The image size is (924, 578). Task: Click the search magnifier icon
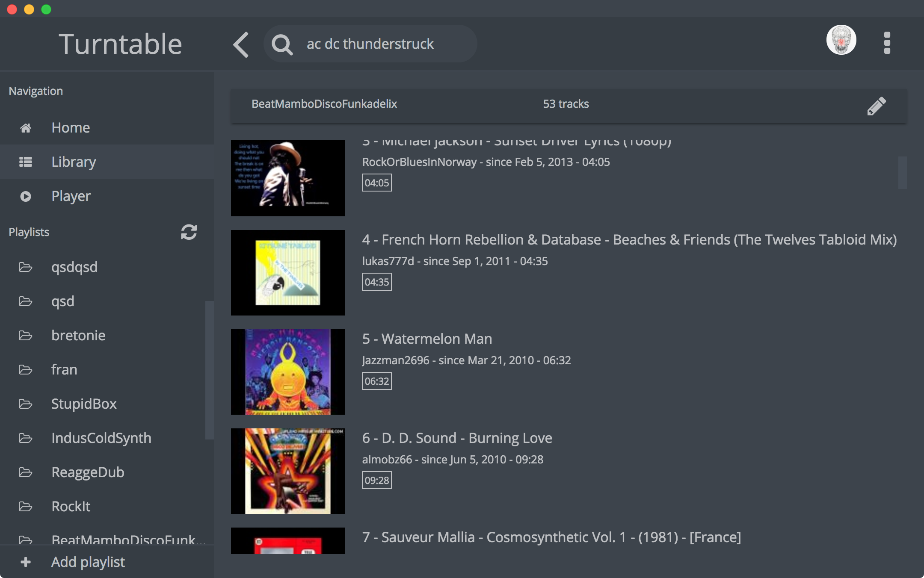282,44
